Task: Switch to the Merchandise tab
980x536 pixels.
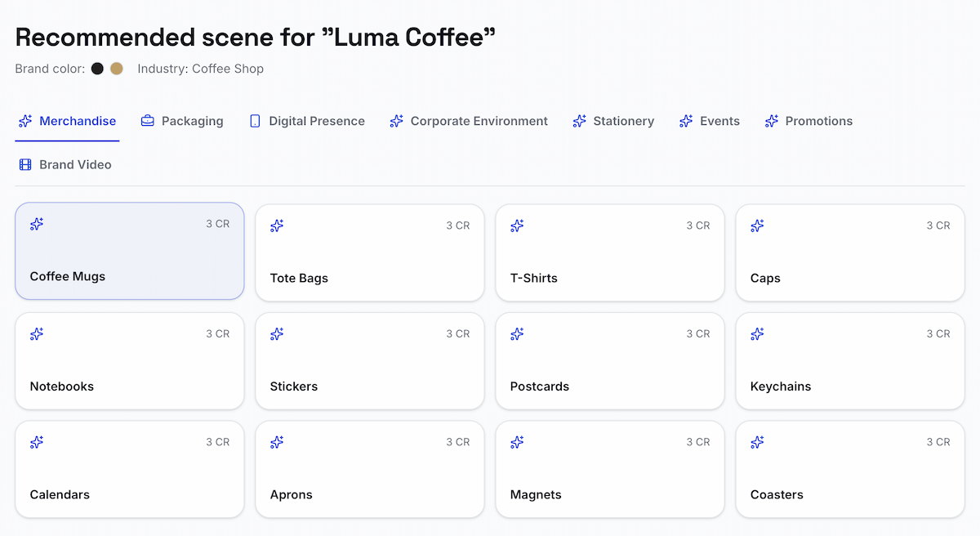Action: (67, 121)
